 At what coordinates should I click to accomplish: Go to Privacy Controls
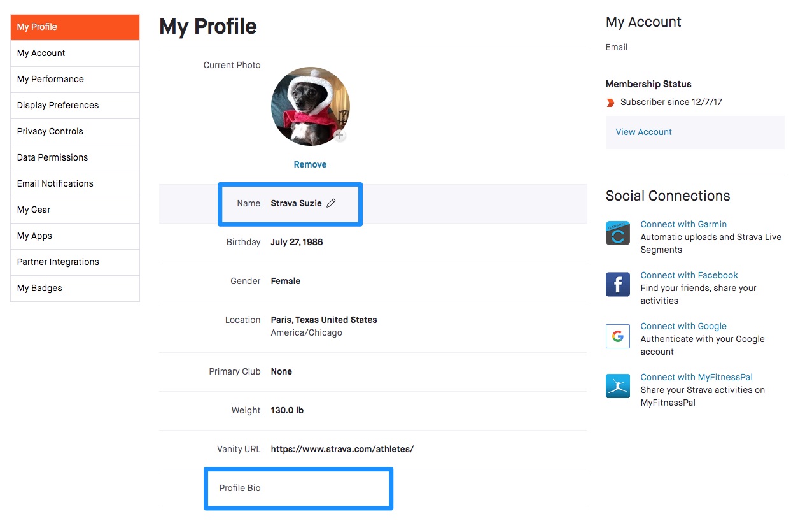coord(75,132)
